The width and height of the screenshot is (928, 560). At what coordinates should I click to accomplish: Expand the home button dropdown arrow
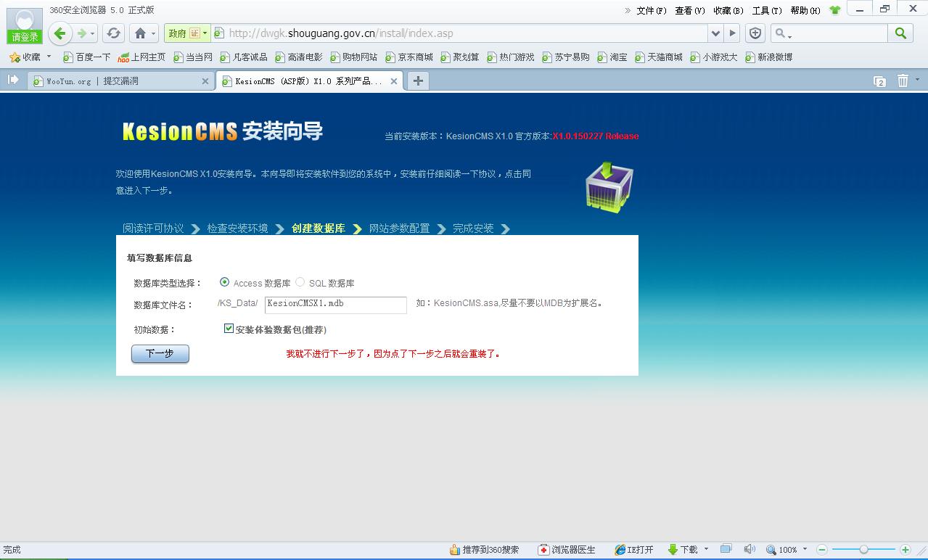(x=153, y=34)
